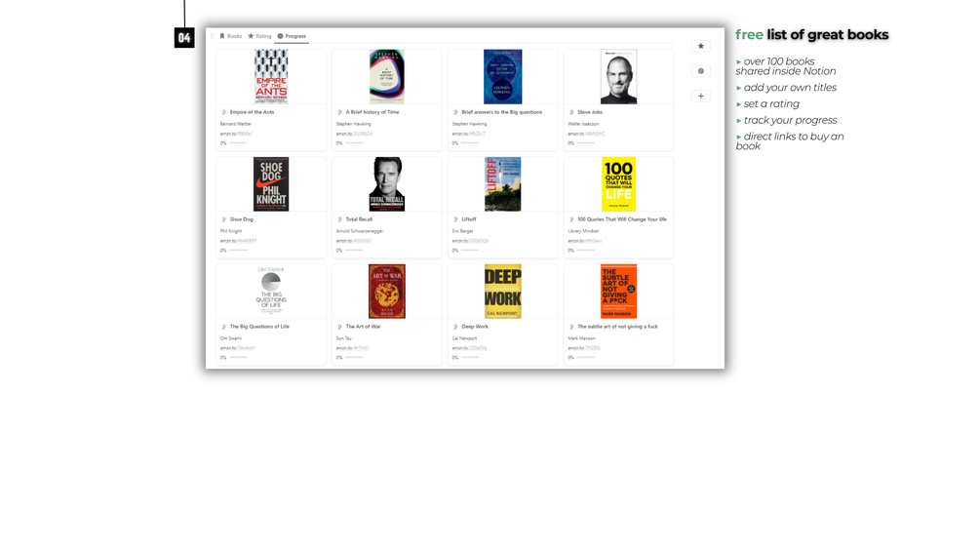Viewport: 980px width, 551px height.
Task: Click page icon beside Deep Work title
Action: 455,327
